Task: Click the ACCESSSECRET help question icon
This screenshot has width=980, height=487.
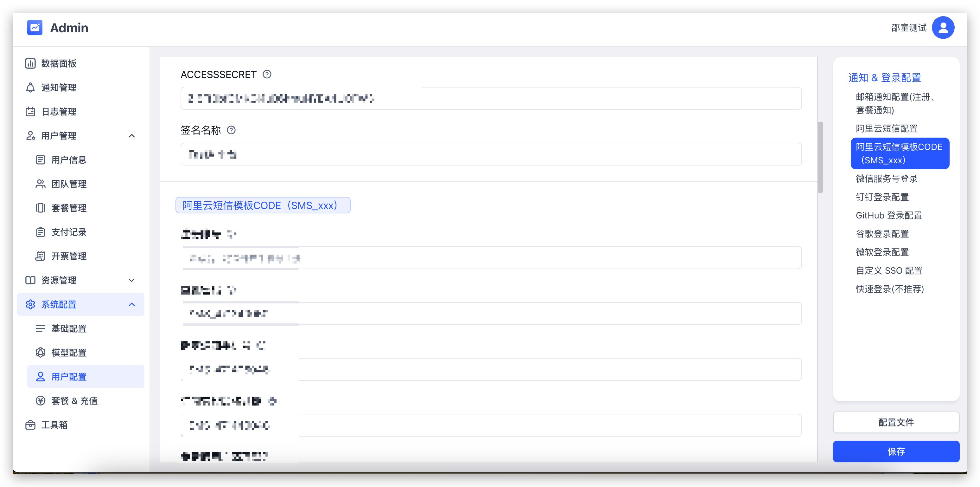Action: coord(267,74)
